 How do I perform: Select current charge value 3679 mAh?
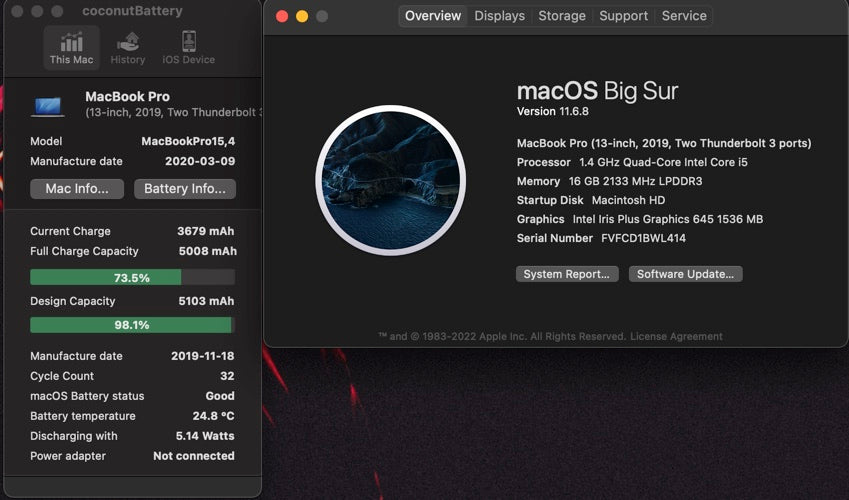[x=206, y=231]
